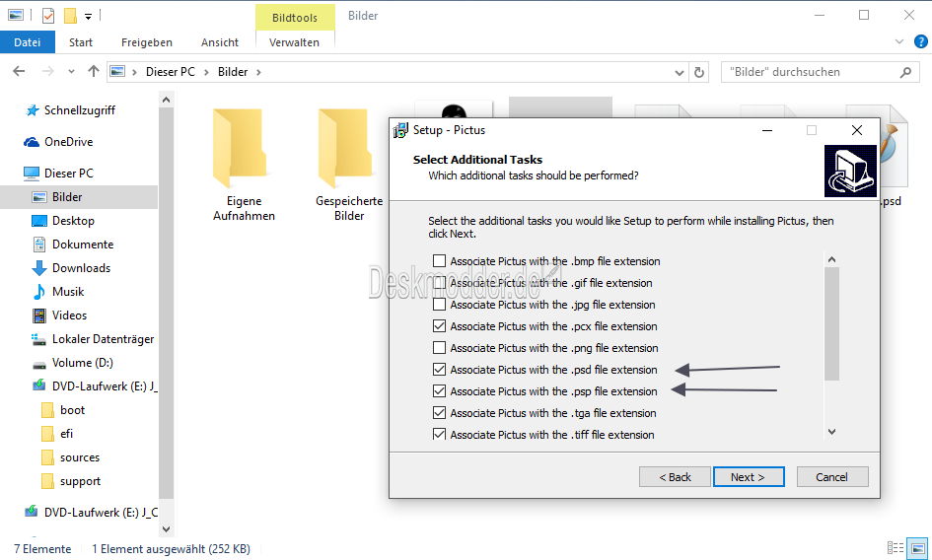
Task: Open the address bar history dropdown
Action: tap(680, 73)
